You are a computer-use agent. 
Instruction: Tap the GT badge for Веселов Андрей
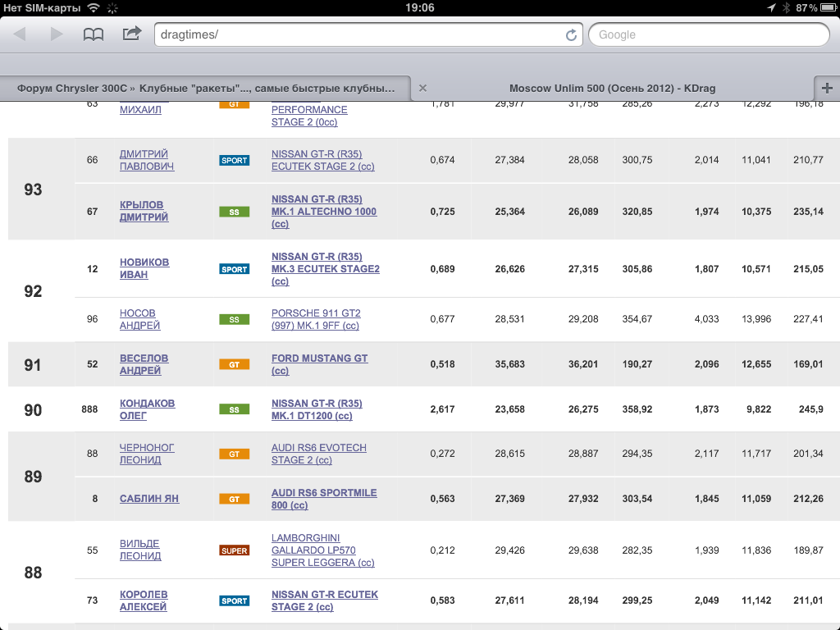(234, 365)
